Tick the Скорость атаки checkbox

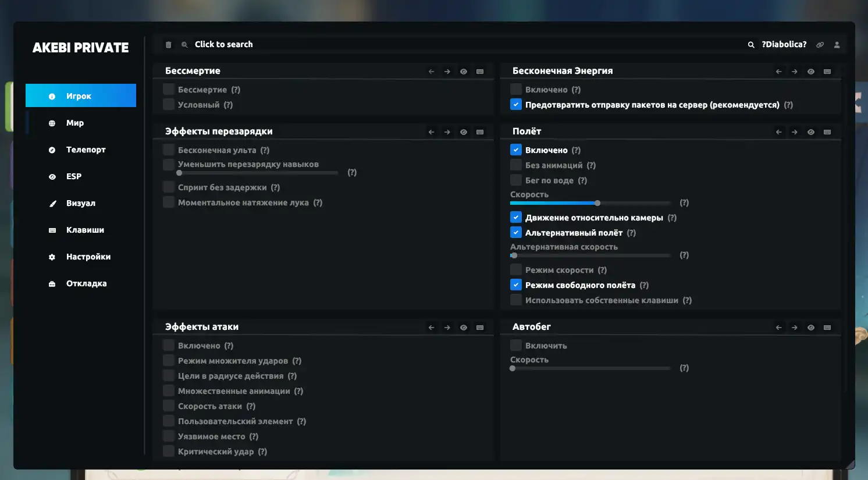click(x=169, y=406)
